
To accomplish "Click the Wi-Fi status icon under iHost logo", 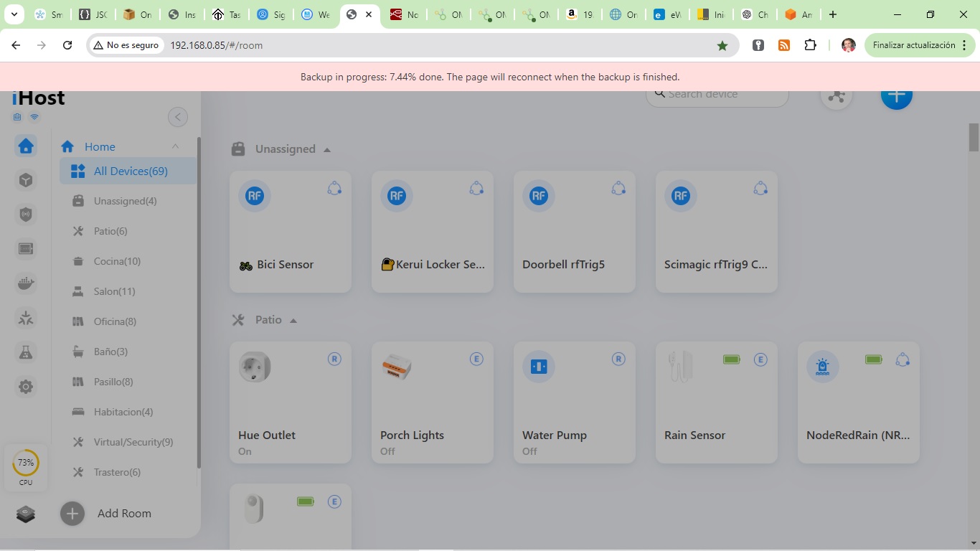I will (34, 117).
